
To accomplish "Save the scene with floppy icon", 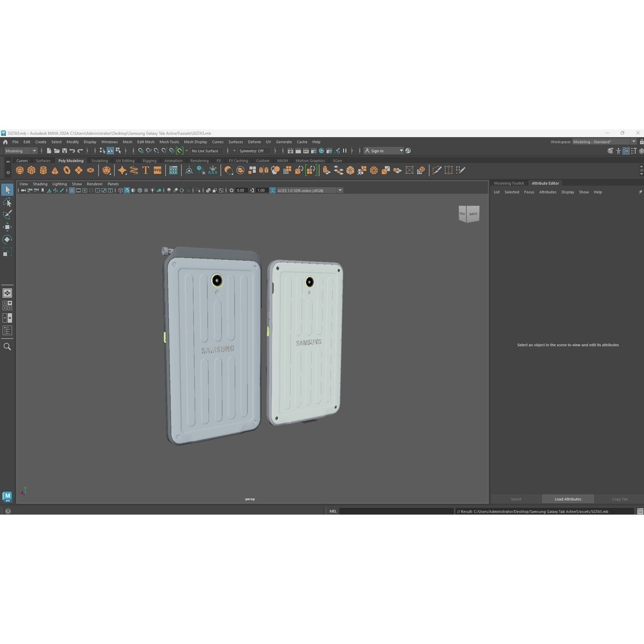I will point(64,151).
